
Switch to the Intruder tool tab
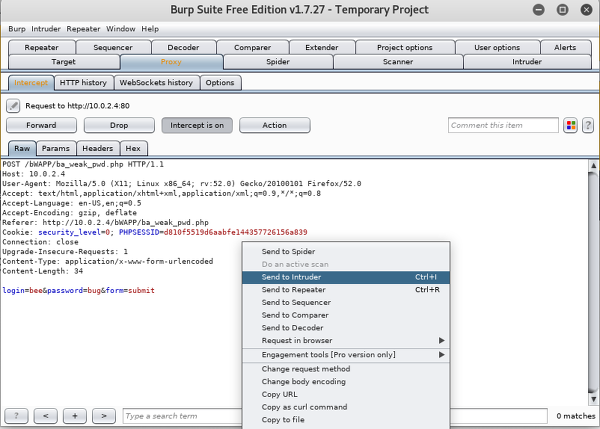coord(527,62)
